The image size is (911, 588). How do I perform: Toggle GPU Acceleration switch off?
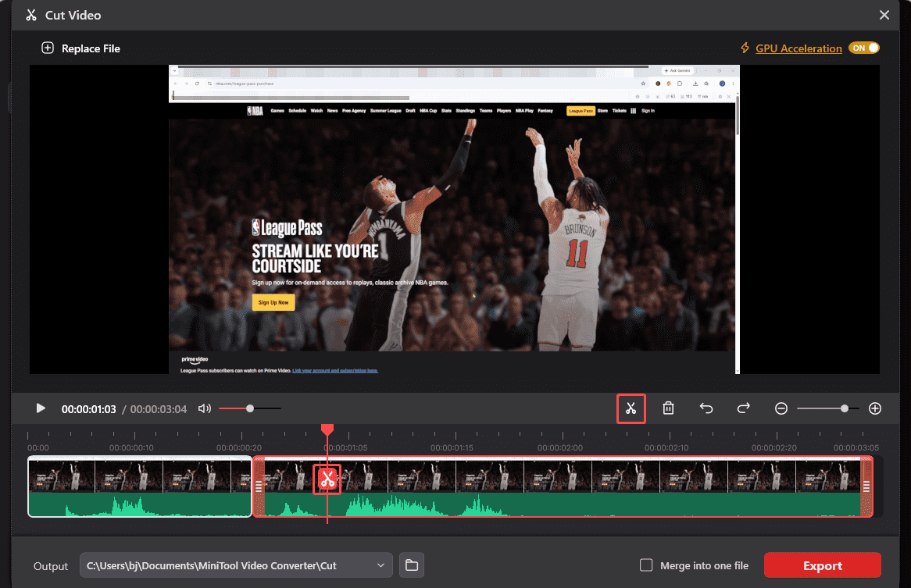point(864,48)
